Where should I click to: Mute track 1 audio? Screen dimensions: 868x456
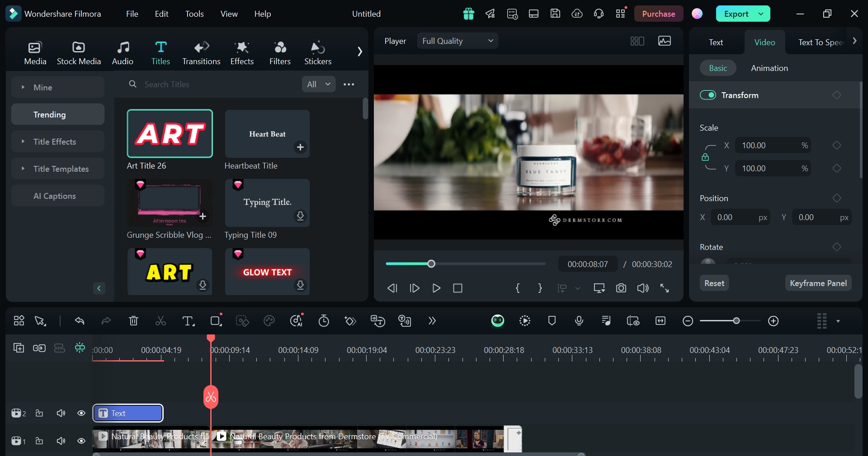61,441
